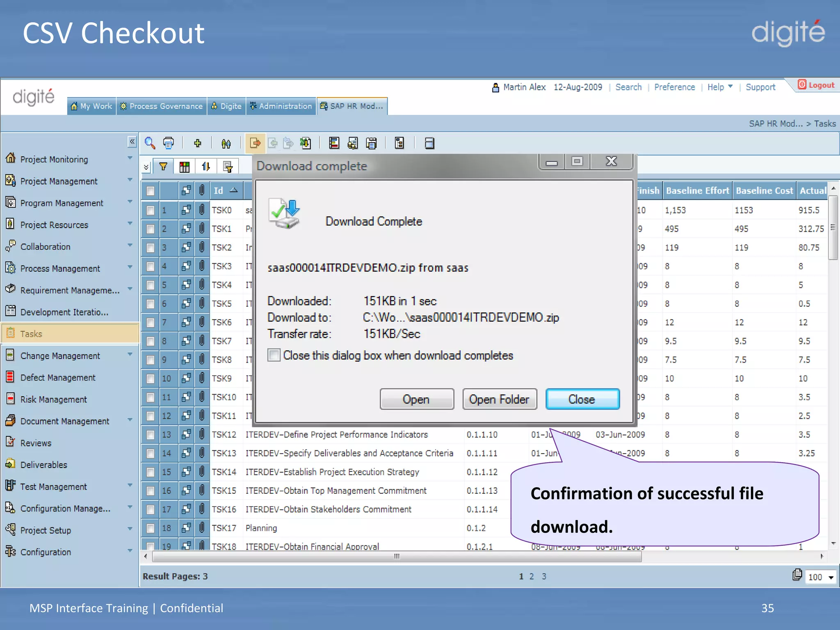Check the checkbox for row 15 TSK14
The height and width of the screenshot is (630, 840).
tap(151, 472)
